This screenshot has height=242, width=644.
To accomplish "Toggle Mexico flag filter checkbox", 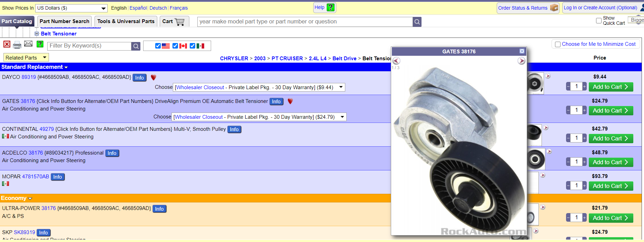I will pos(192,46).
